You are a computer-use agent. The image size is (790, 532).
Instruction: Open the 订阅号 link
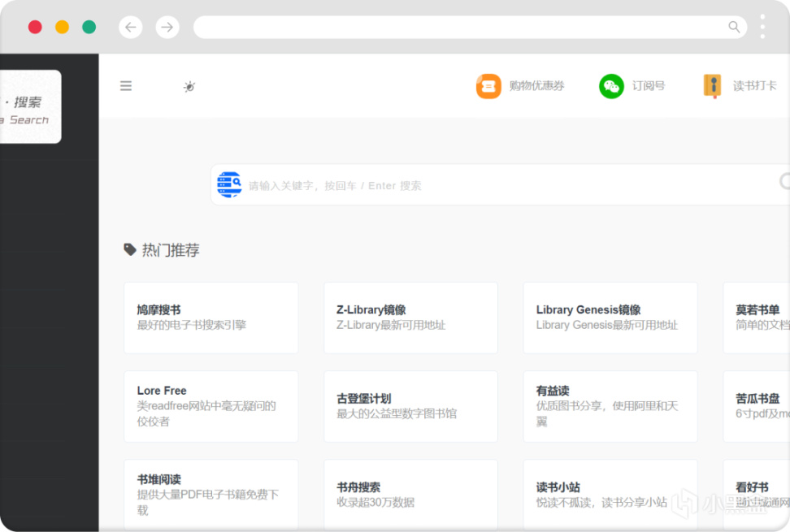pos(649,86)
